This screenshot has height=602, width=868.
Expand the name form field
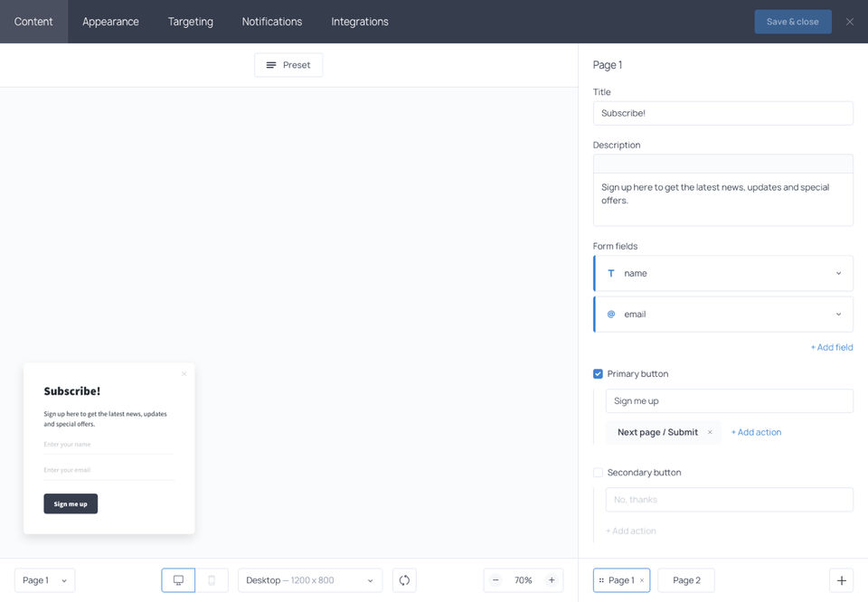839,273
